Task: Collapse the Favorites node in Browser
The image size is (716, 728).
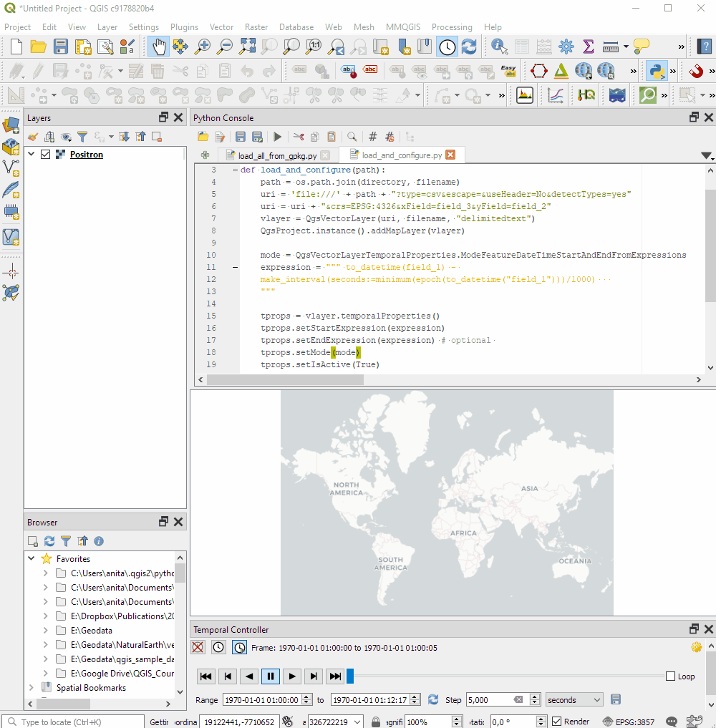Action: tap(31, 558)
